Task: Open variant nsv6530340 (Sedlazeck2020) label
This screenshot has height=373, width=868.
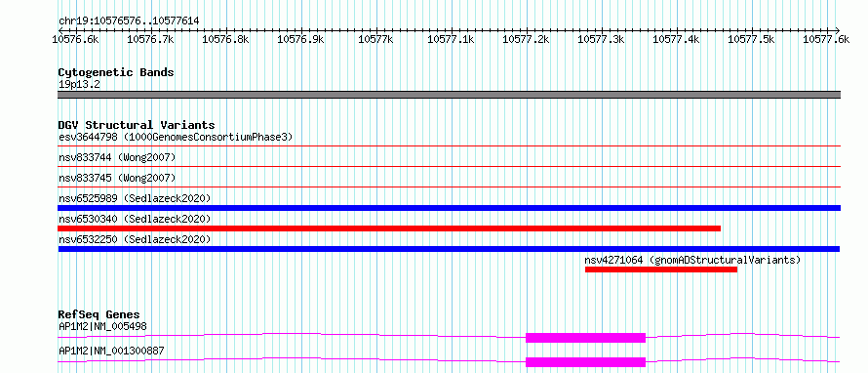Action: pos(135,219)
